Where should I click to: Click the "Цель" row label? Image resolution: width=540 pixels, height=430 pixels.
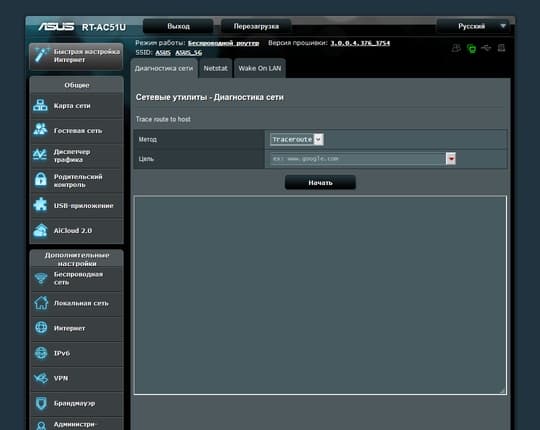point(146,159)
